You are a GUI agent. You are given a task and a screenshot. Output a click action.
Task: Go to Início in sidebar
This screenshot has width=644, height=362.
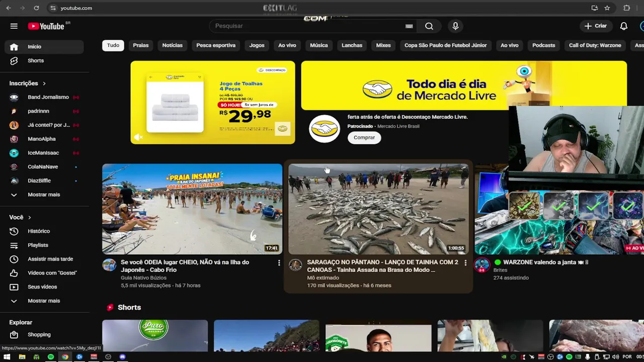pyautogui.click(x=44, y=47)
